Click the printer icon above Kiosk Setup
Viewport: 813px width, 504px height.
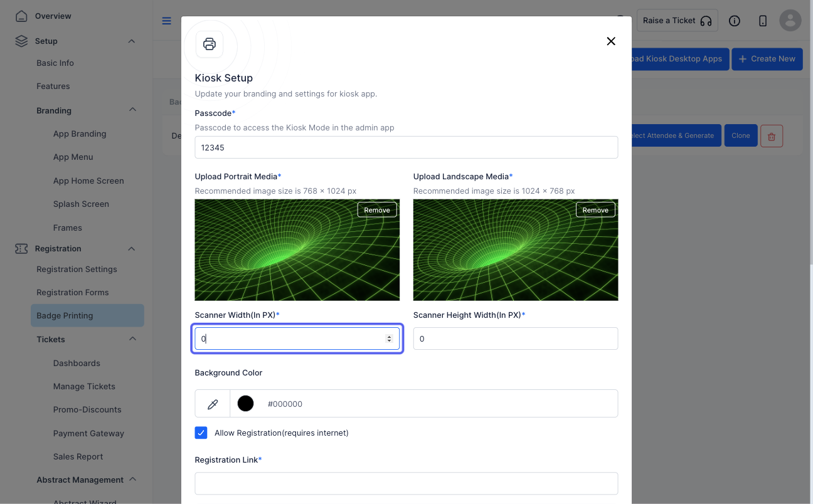click(210, 45)
